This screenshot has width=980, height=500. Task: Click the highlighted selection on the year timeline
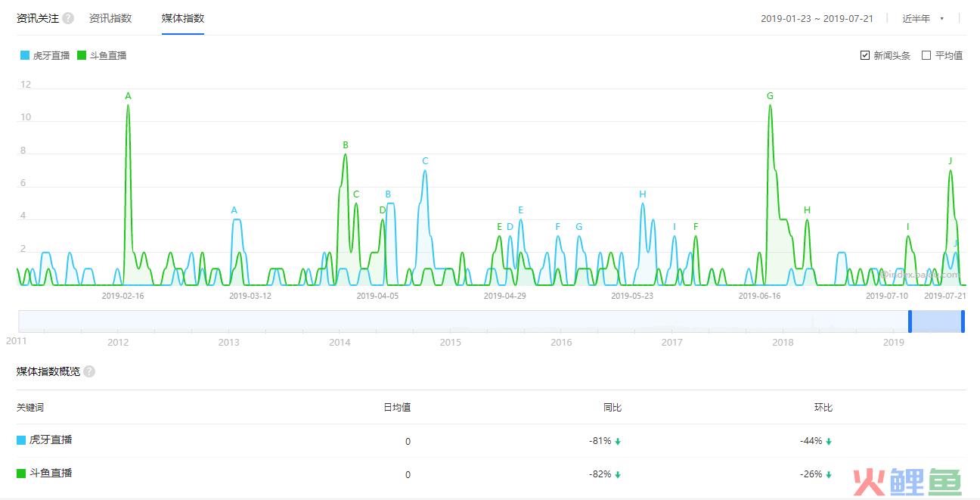click(x=936, y=321)
